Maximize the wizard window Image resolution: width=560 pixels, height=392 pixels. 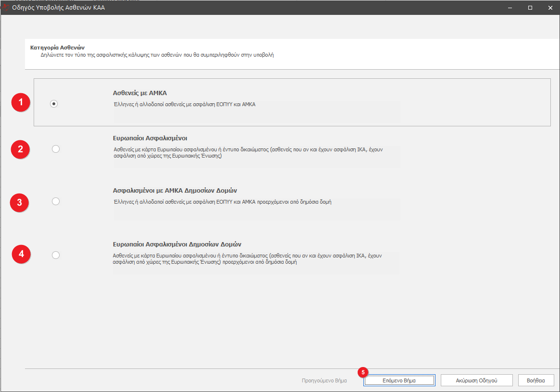coord(530,8)
